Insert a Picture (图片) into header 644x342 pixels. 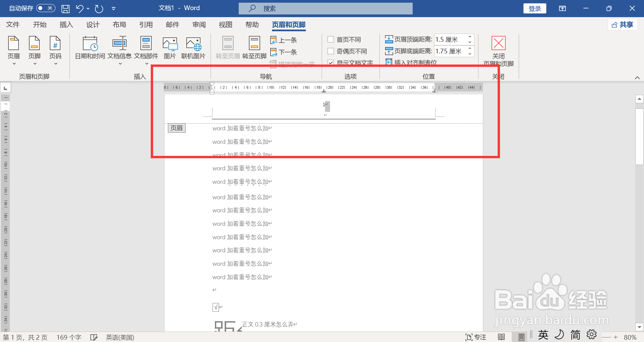point(170,48)
